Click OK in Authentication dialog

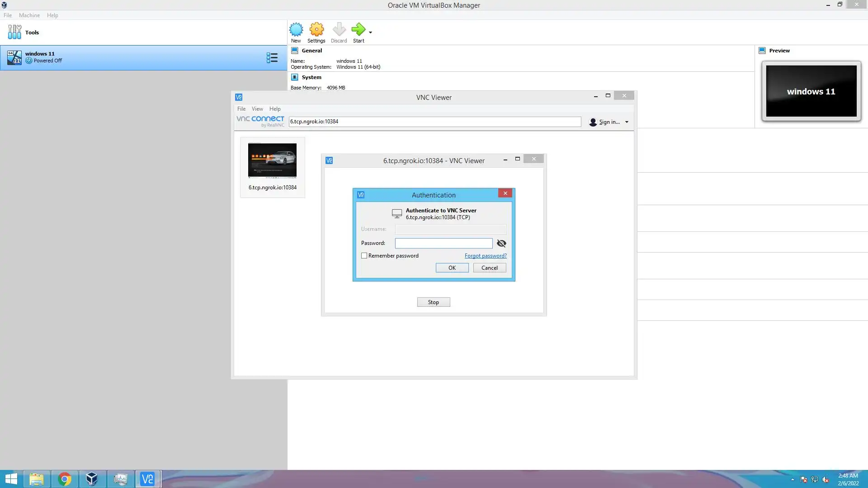452,268
